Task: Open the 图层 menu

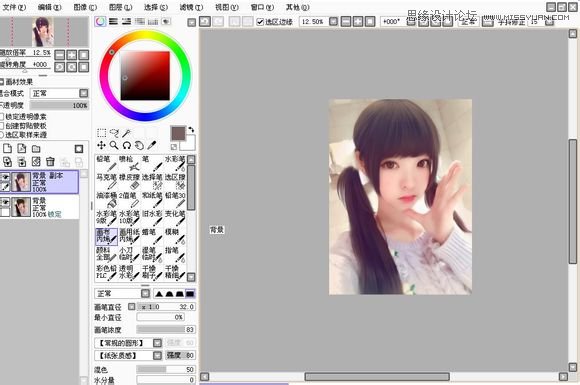Action: pyautogui.click(x=120, y=7)
